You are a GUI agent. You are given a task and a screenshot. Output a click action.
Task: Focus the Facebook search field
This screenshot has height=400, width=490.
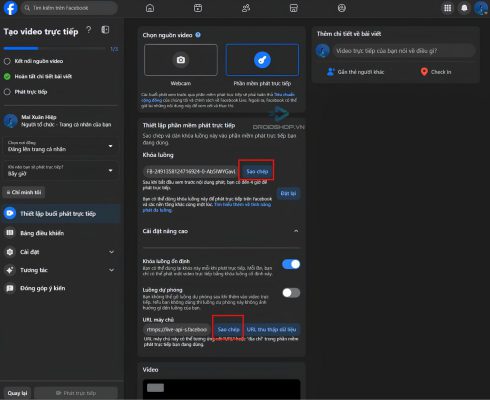click(x=70, y=8)
